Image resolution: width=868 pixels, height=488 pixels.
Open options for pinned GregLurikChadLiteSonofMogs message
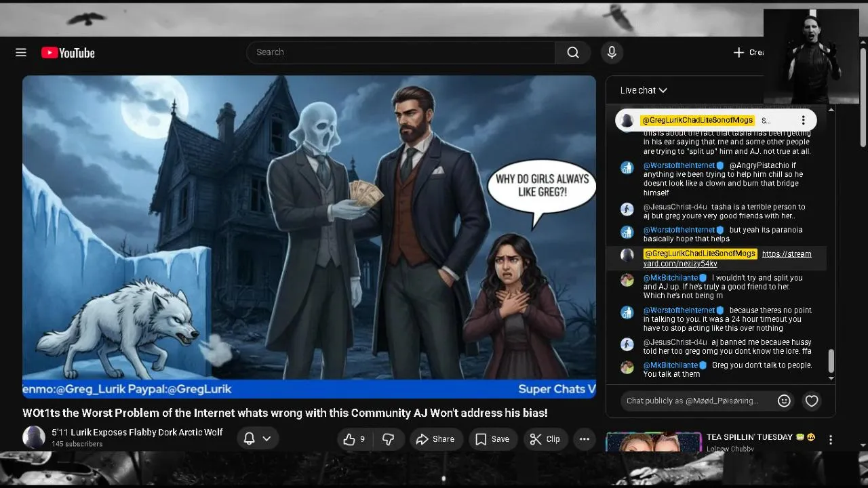[x=803, y=120]
